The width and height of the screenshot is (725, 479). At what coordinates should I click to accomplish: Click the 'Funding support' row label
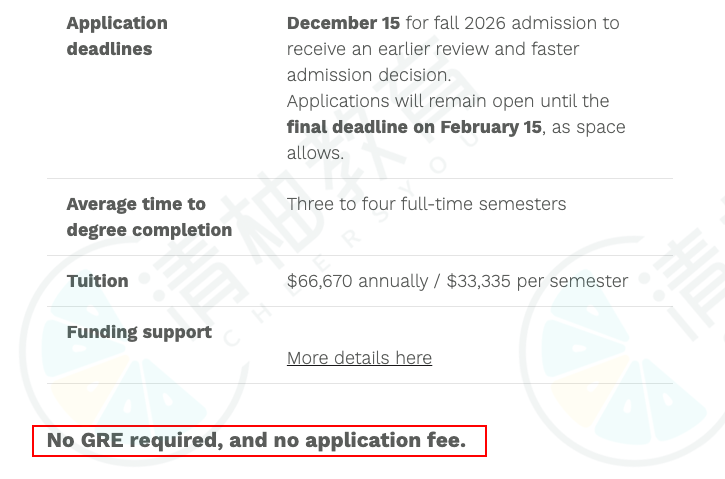[x=139, y=332]
